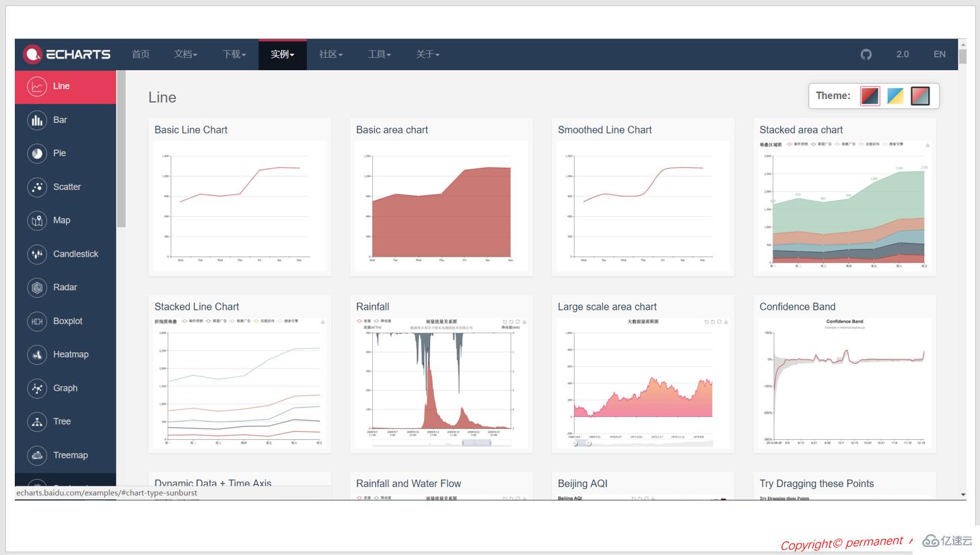Select the Line chart sidebar icon
This screenshot has width=980, height=555.
point(37,86)
